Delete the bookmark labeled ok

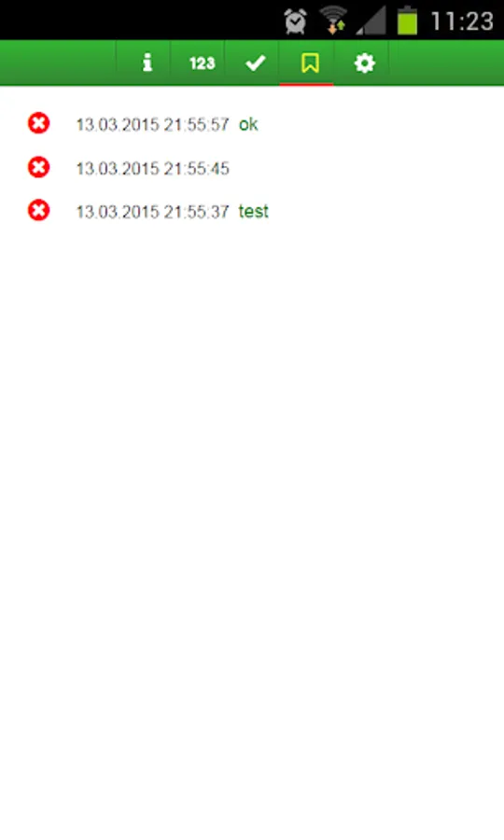click(x=38, y=123)
